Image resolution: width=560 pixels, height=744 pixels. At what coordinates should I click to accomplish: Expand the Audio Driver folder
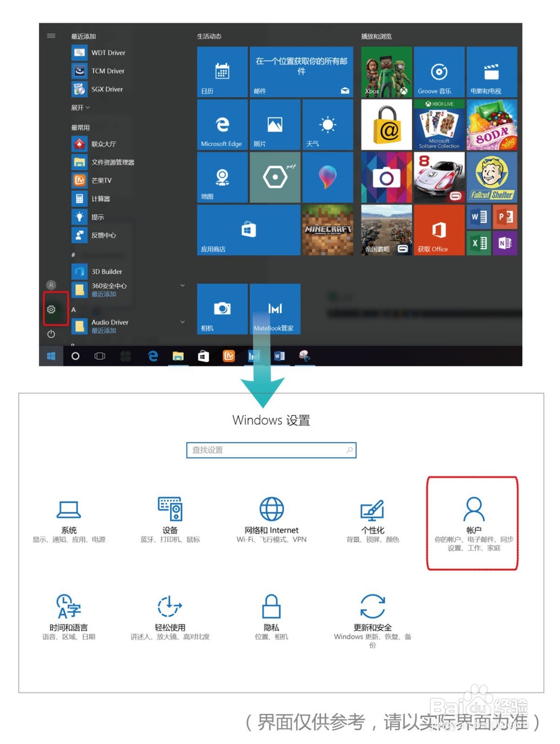[129, 326]
